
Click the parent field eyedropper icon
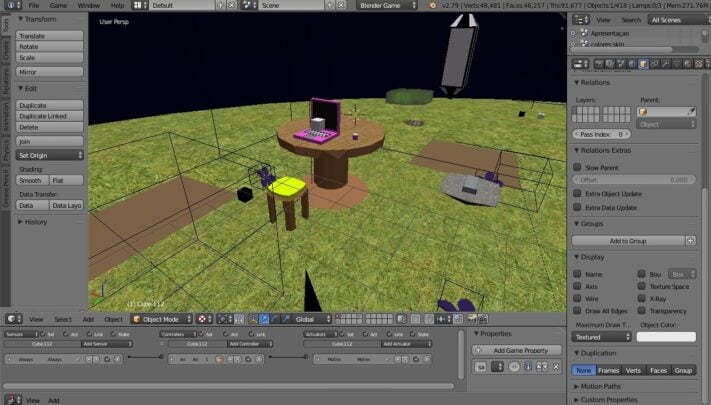tap(691, 112)
